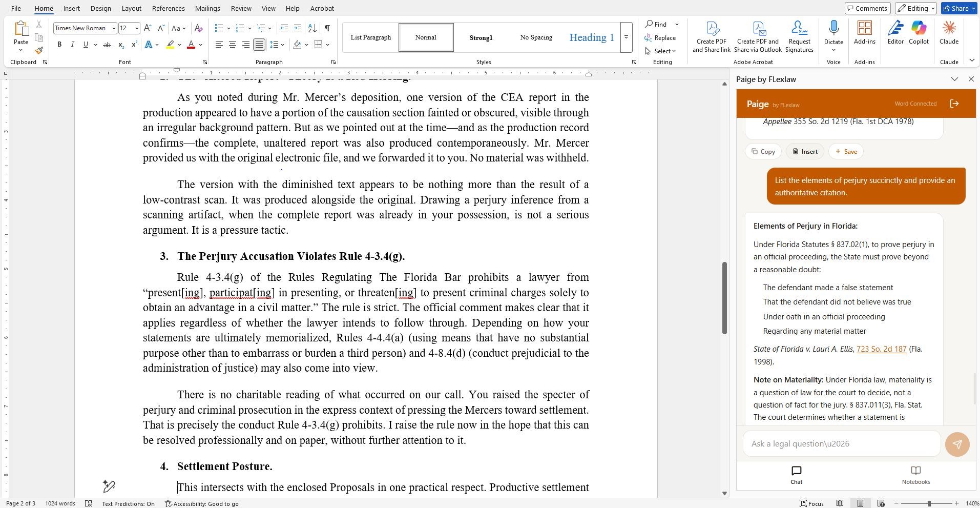Select Justify alignment
Viewport: 980px width, 508px height.
click(259, 45)
